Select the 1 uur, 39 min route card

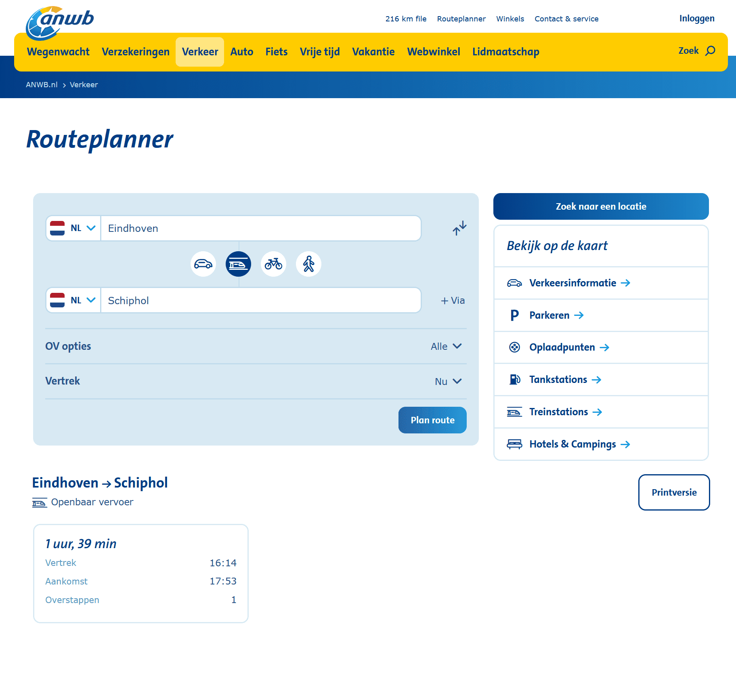tap(141, 574)
